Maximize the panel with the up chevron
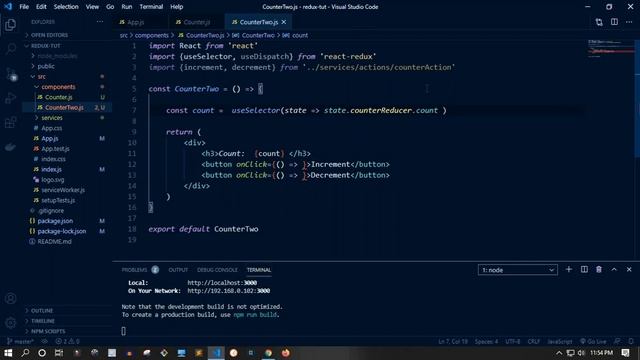 (x=614, y=269)
